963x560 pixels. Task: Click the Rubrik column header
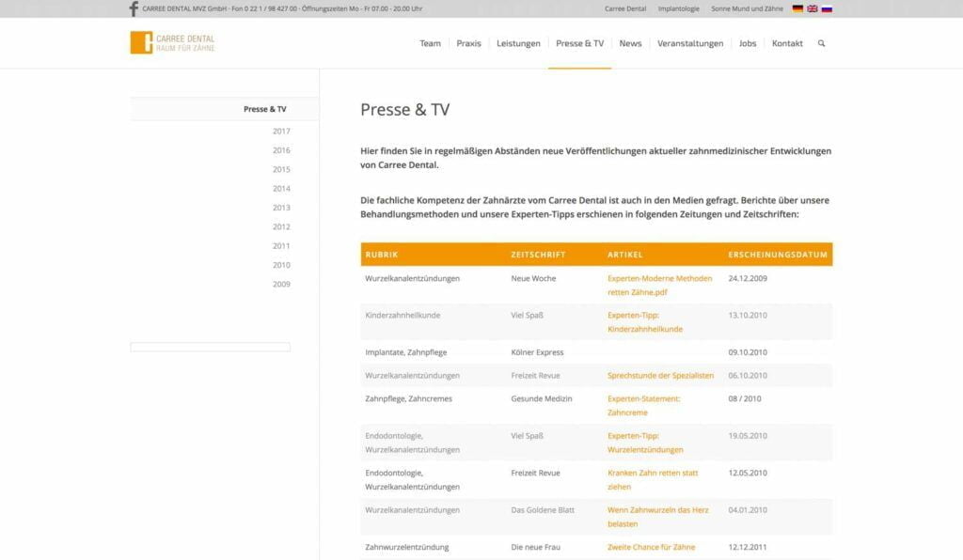click(x=382, y=255)
